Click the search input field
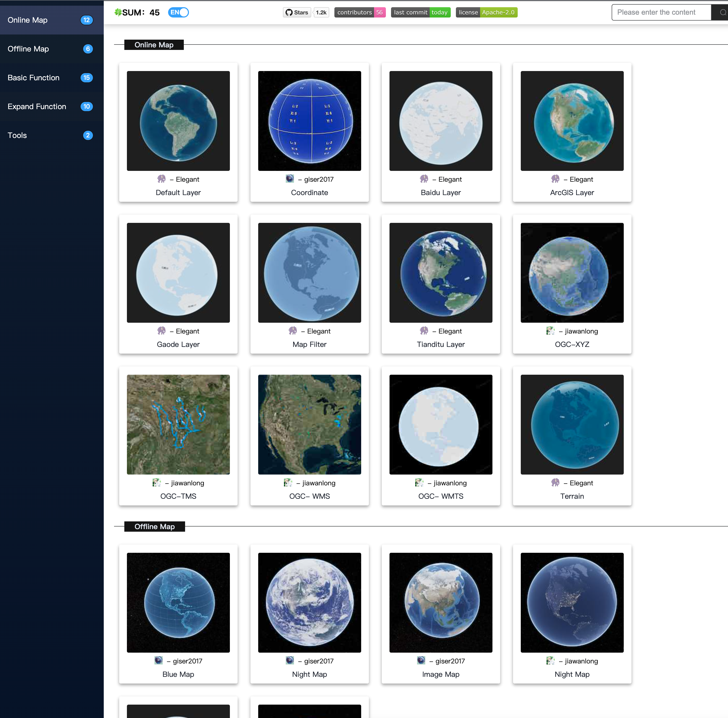Image resolution: width=728 pixels, height=718 pixels. pyautogui.click(x=661, y=12)
